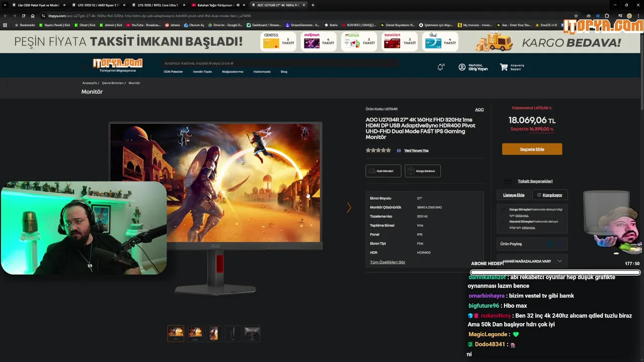Click Kargo Bedava box badge
This screenshot has width=644, height=362.
tap(423, 171)
